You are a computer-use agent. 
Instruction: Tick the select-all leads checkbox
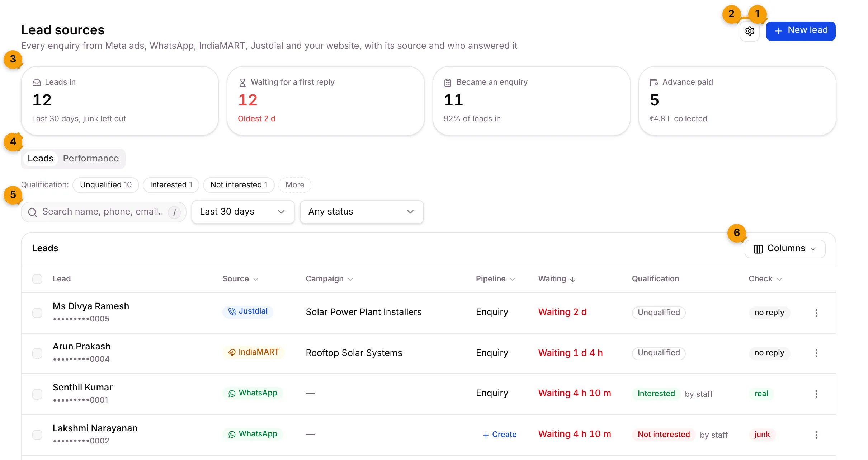pyautogui.click(x=37, y=279)
